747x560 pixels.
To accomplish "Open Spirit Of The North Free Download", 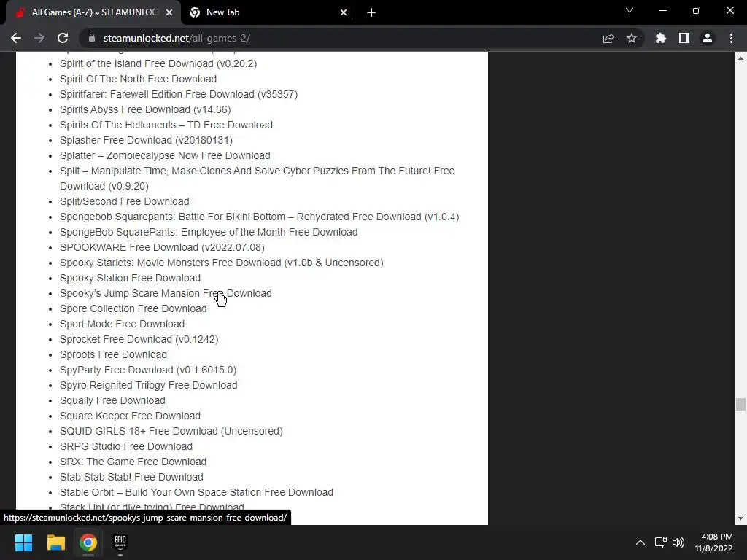I will point(138,79).
